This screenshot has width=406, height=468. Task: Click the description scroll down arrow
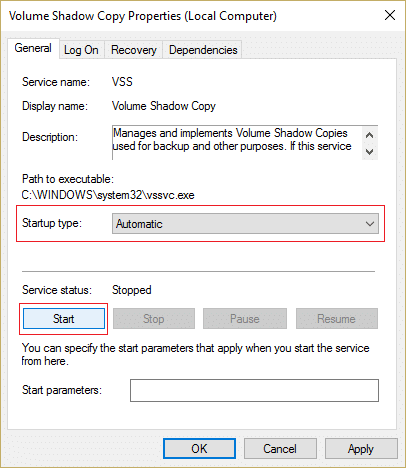pyautogui.click(x=370, y=152)
